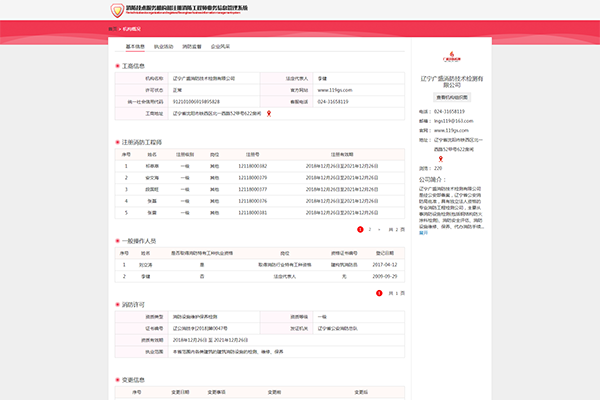Click registration number 12118000081
Viewport: 600px width, 400px height.
click(253, 212)
